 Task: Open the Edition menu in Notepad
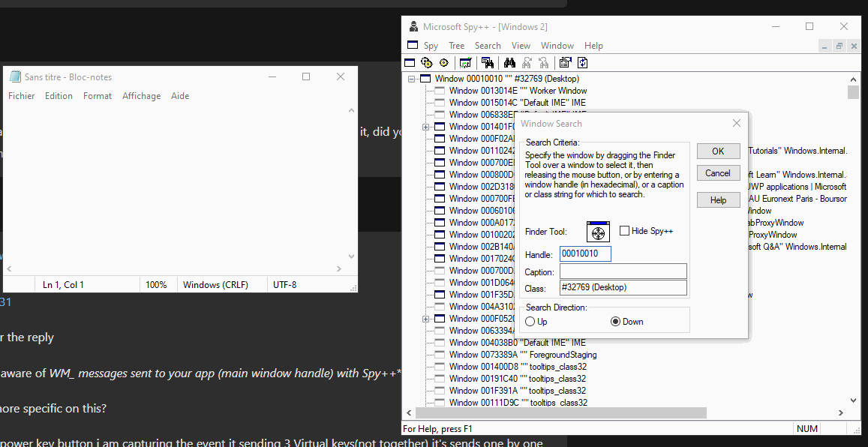[59, 96]
